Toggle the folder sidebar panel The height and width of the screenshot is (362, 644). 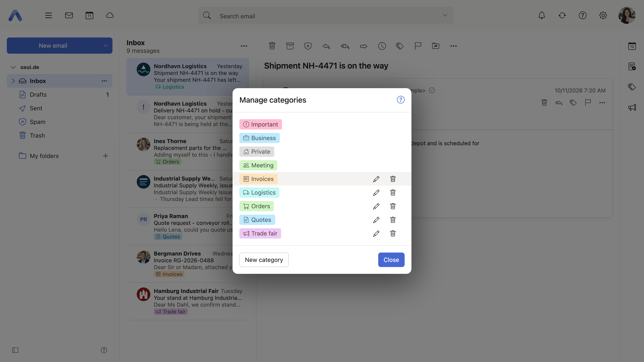15,350
